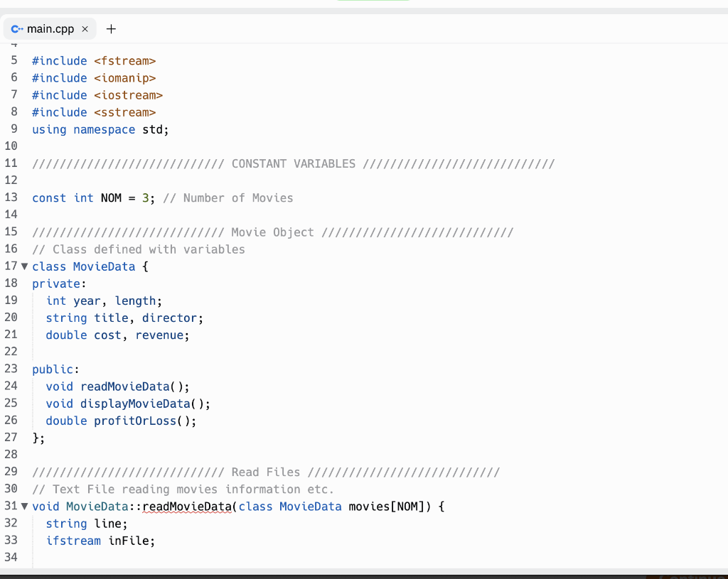This screenshot has height=579, width=728.
Task: Click on 'int year, length;' line
Action: [104, 301]
